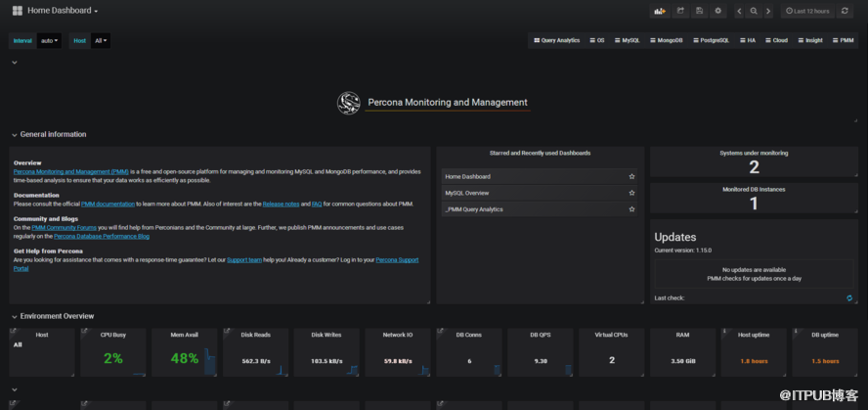Save the dashboard with the floppy icon
This screenshot has height=410, width=868.
(700, 11)
